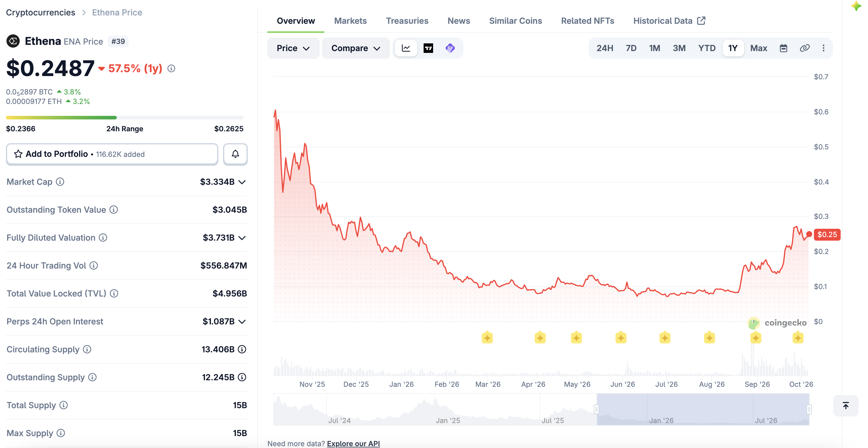
Task: Select the 24H time range
Action: point(605,48)
